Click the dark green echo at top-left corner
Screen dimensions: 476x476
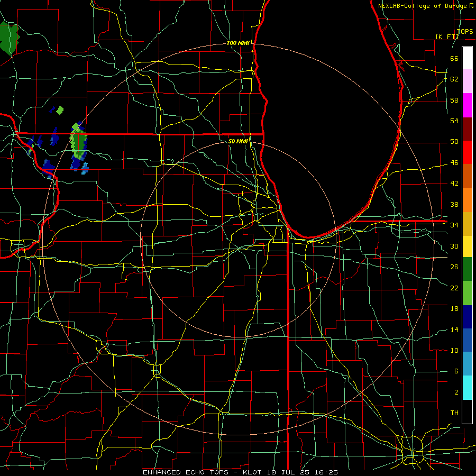click(x=9, y=38)
